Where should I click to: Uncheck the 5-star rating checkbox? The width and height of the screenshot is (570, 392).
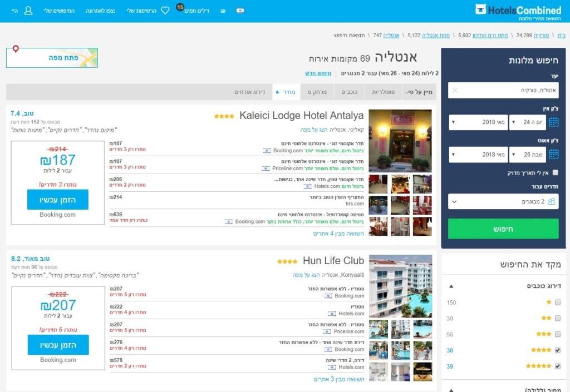click(558, 366)
